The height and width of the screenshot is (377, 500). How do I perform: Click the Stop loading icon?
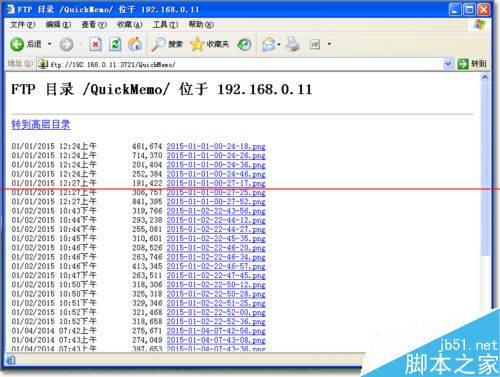click(x=95, y=44)
